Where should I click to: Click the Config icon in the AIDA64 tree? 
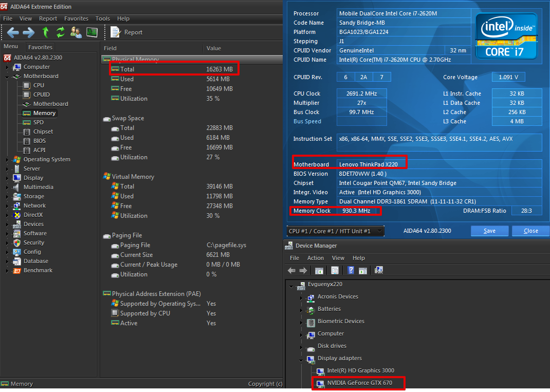tap(16, 252)
